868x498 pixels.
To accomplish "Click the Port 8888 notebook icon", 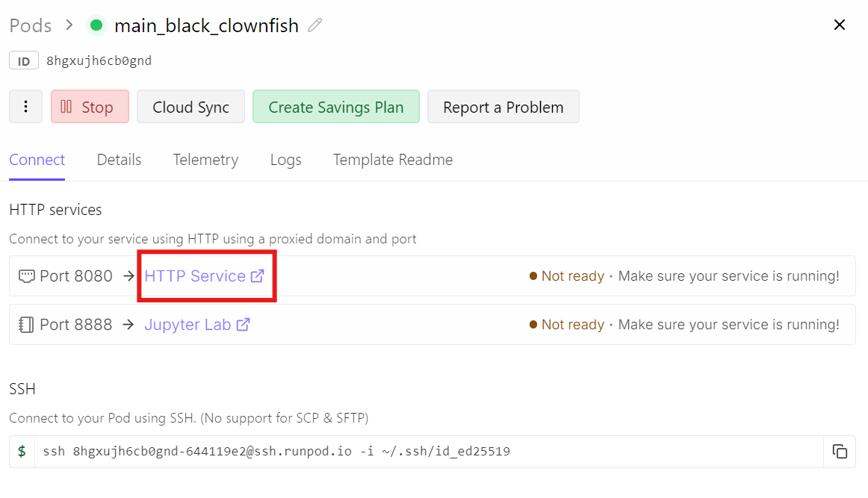I will point(27,325).
